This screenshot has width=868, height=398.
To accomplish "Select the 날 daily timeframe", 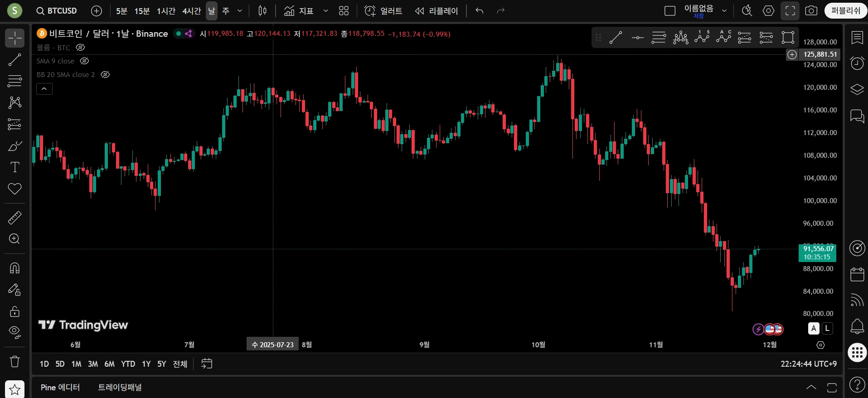I will tap(212, 11).
